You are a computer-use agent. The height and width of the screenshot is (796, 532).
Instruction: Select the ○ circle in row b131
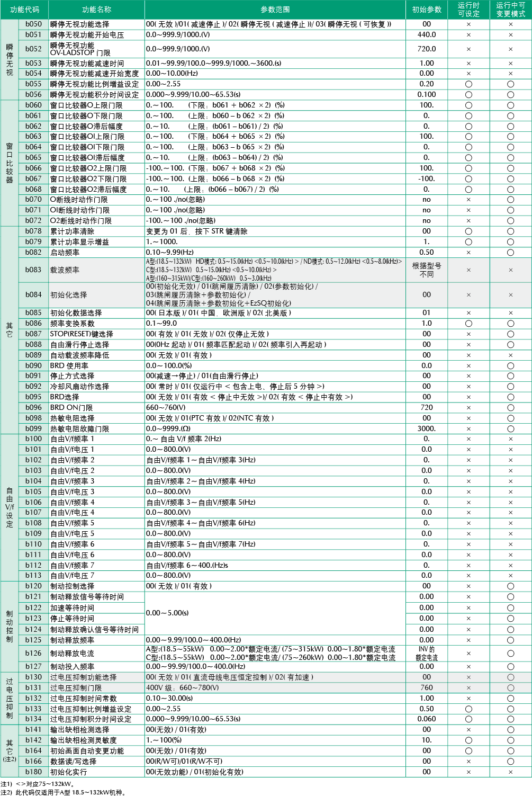[x=510, y=688]
